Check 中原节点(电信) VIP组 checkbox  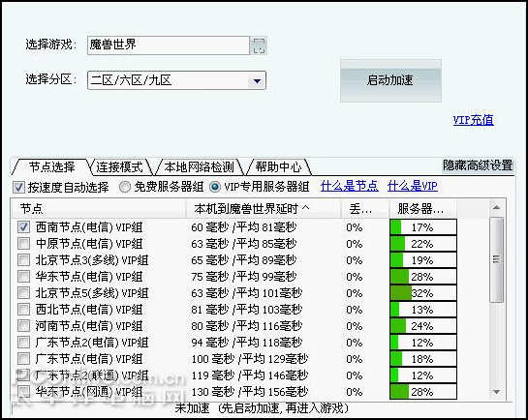(x=23, y=244)
